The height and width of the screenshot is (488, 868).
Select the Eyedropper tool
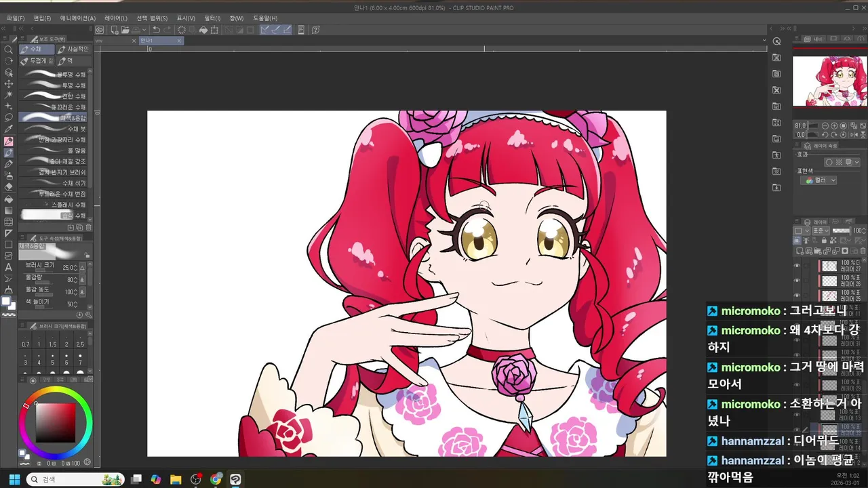(x=9, y=129)
